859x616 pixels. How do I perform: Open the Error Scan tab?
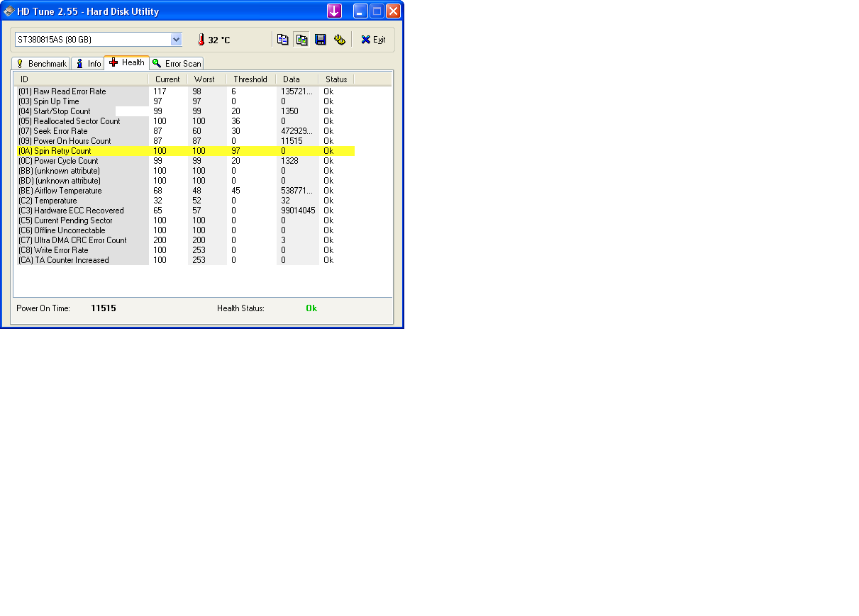tap(177, 63)
